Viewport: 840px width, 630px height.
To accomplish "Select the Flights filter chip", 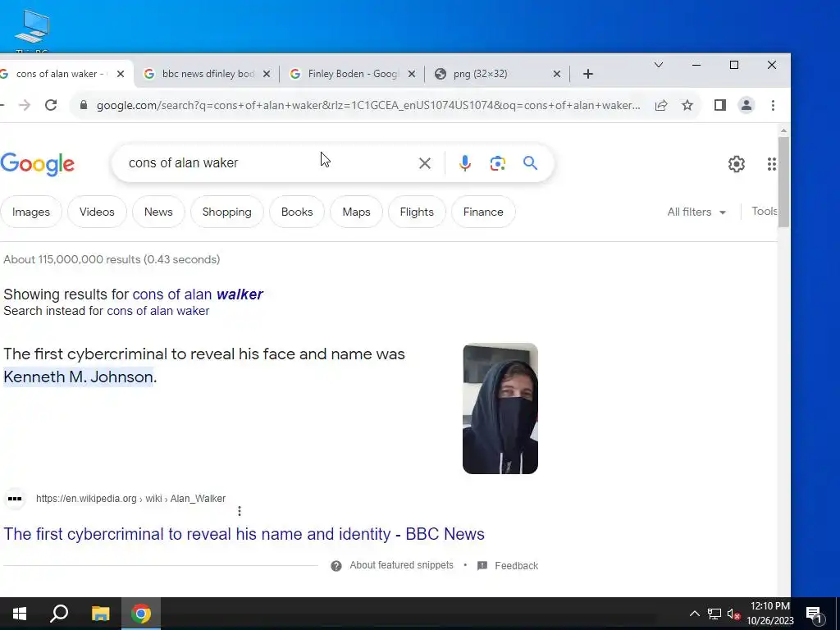I will click(x=417, y=212).
